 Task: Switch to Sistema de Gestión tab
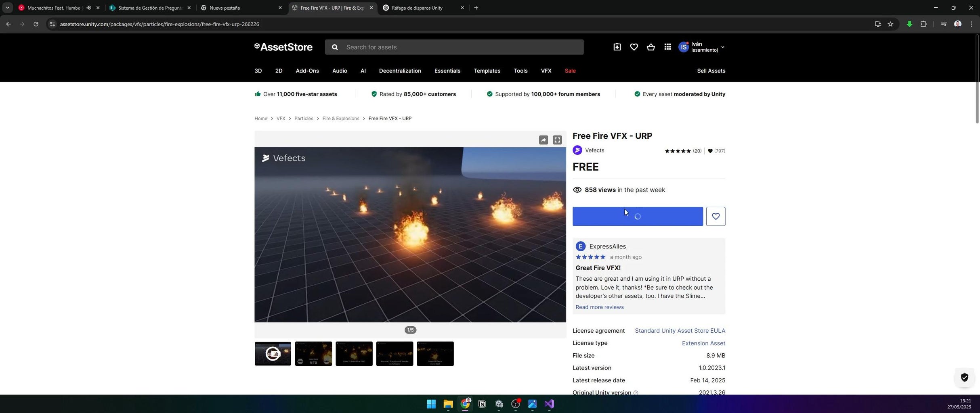point(151,8)
